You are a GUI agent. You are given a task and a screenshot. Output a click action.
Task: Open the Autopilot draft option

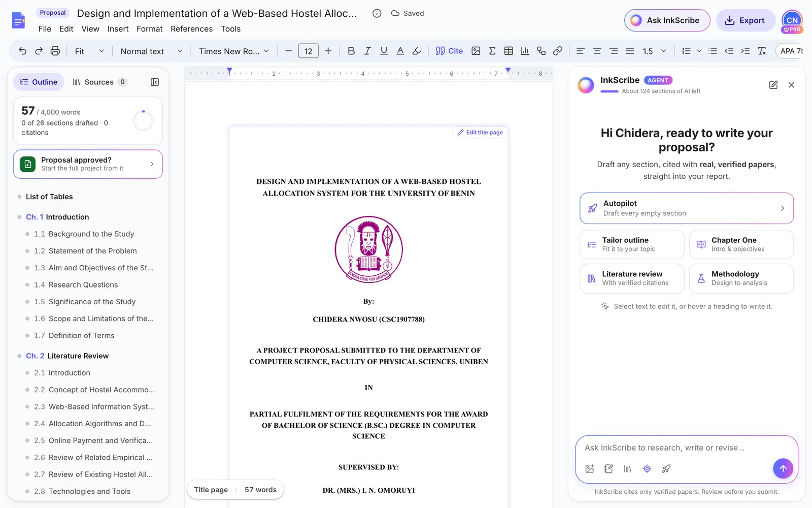pos(686,208)
